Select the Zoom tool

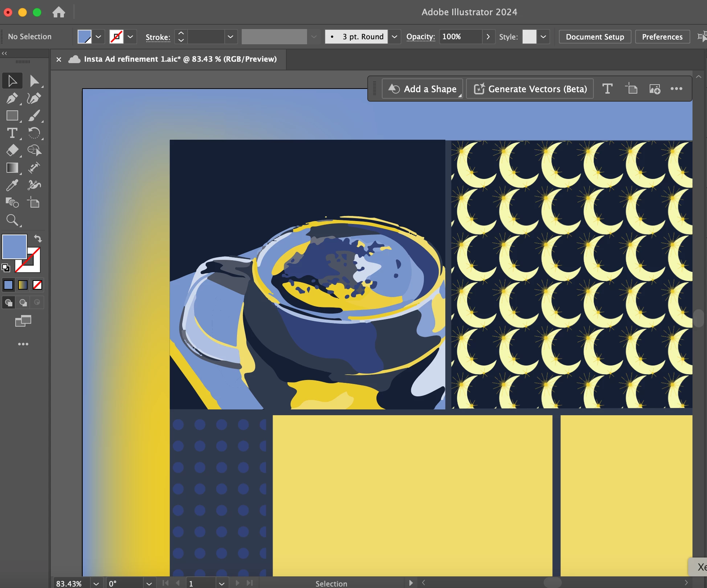tap(12, 220)
